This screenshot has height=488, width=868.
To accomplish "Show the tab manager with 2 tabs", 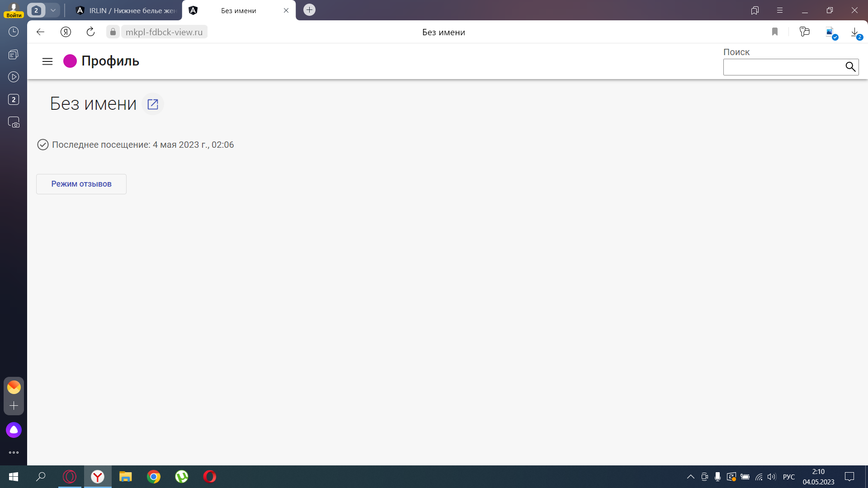I will (x=14, y=99).
